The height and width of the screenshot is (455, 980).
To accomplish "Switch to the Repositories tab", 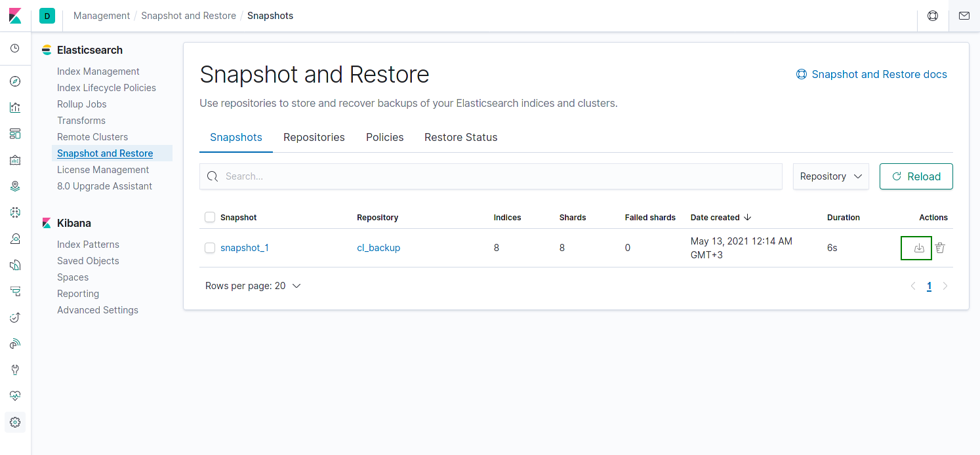I will pyautogui.click(x=314, y=137).
